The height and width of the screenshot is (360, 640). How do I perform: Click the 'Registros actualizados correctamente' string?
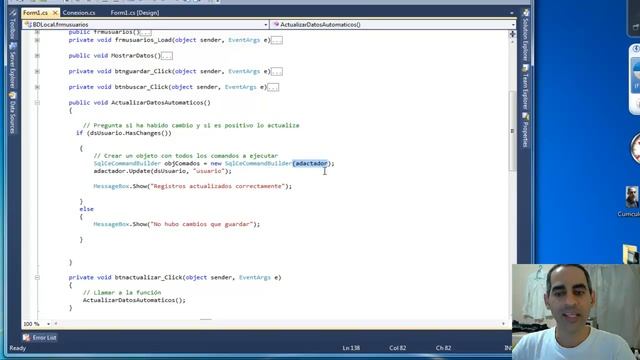coord(217,186)
